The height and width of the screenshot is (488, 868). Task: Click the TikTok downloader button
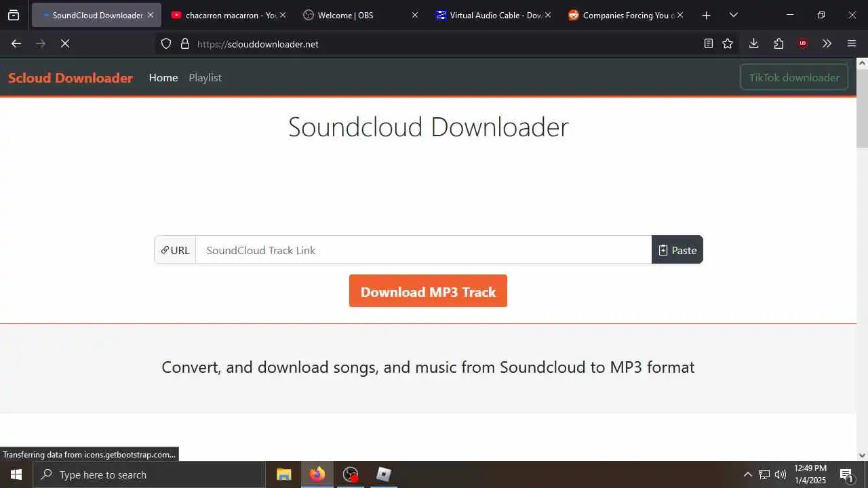coord(794,77)
